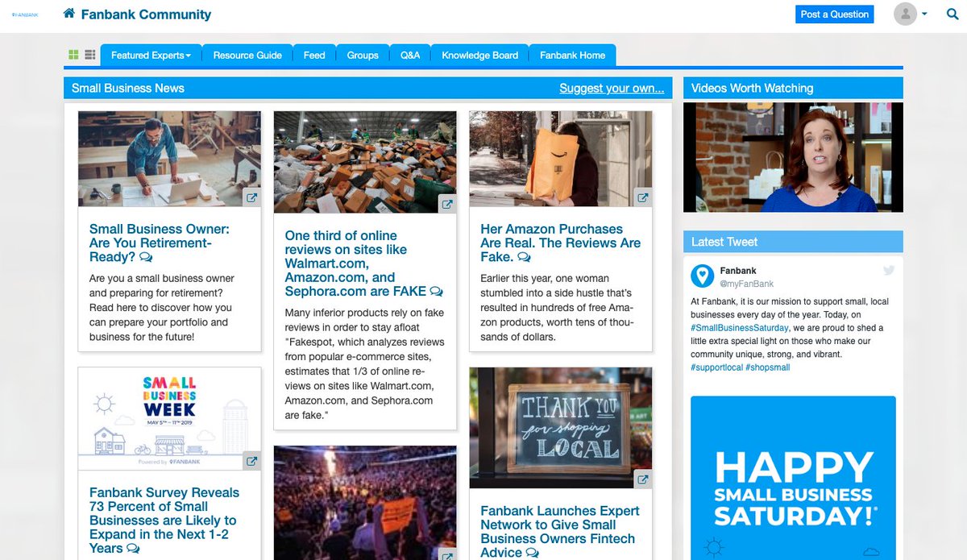Click the woodworker laptop article thumbnail
Screen dimensions: 967x560
pyautogui.click(x=169, y=159)
